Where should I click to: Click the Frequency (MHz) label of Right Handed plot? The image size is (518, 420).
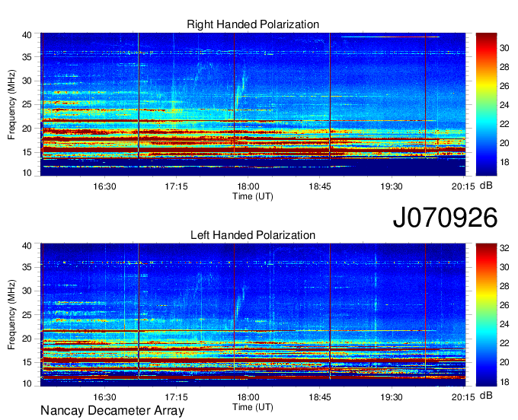pyautogui.click(x=11, y=104)
